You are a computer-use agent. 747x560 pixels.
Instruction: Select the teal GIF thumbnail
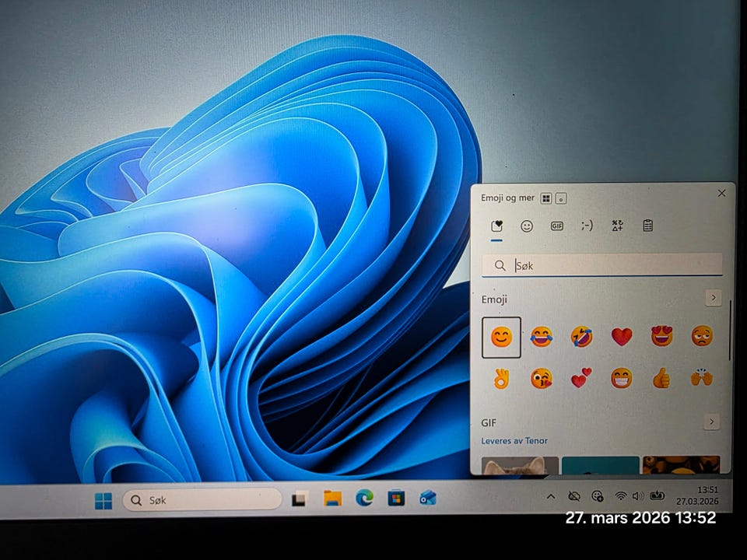(600, 465)
